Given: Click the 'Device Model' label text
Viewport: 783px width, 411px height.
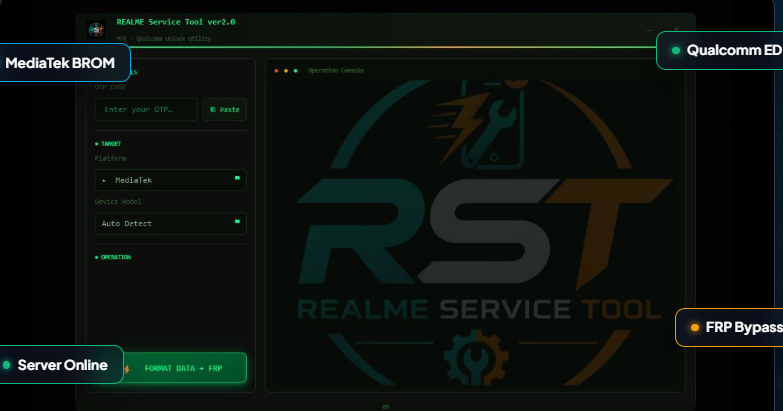Looking at the screenshot, I should 118,202.
